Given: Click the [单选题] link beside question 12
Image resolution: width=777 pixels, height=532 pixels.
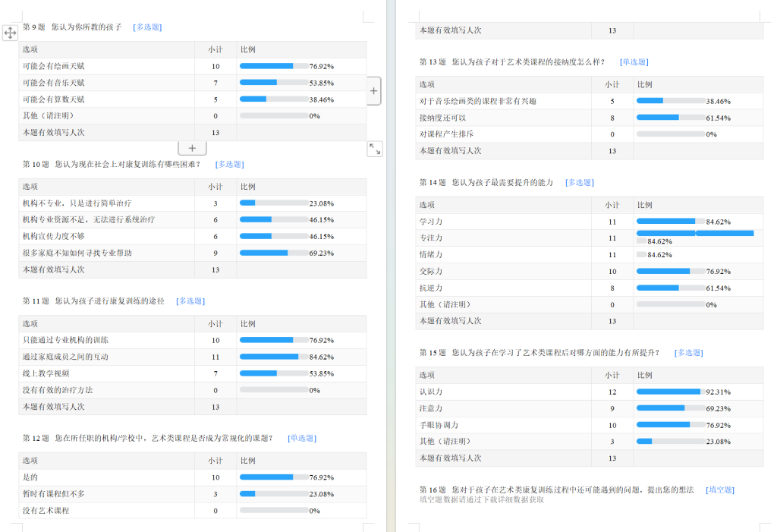Looking at the screenshot, I should [x=302, y=439].
